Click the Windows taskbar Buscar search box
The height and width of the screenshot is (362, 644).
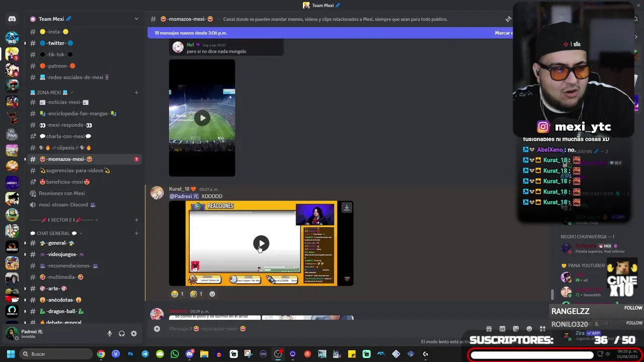click(x=56, y=354)
